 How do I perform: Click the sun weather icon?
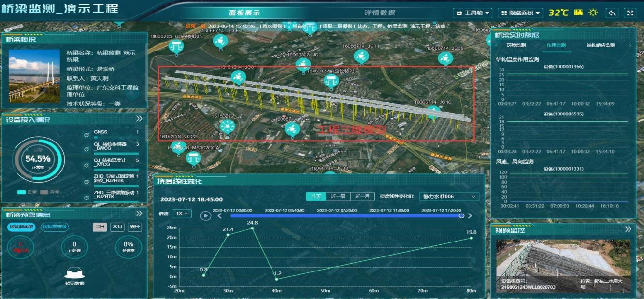pyautogui.click(x=593, y=13)
